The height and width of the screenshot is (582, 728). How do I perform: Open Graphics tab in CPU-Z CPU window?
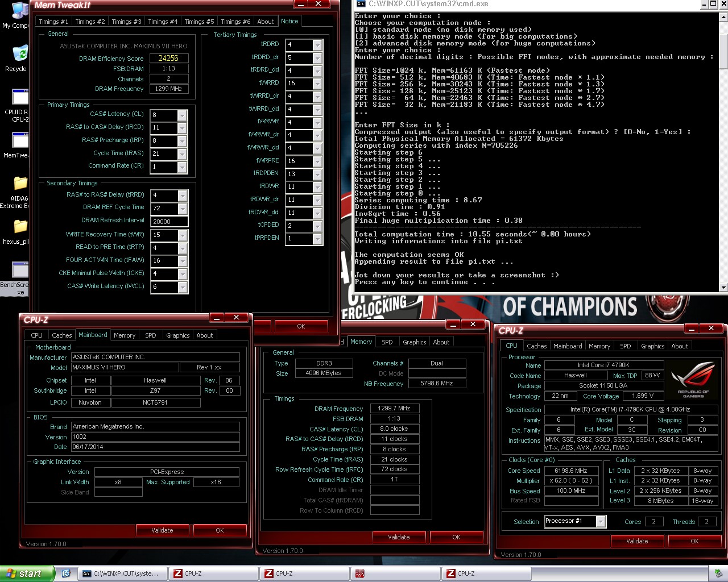(652, 346)
